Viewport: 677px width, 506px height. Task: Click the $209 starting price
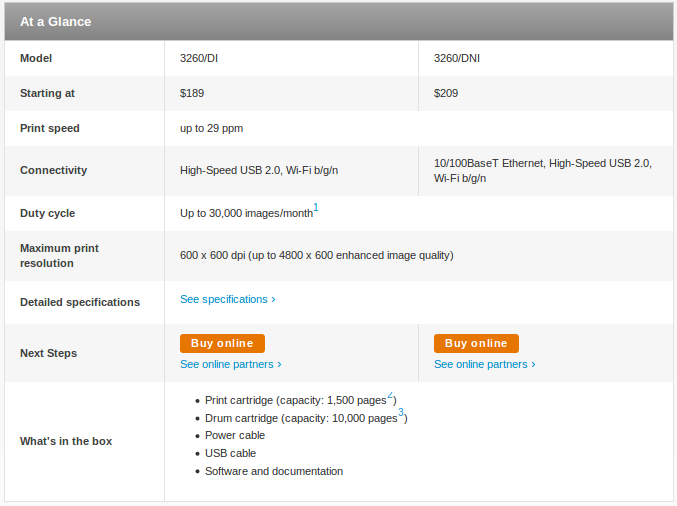[445, 93]
